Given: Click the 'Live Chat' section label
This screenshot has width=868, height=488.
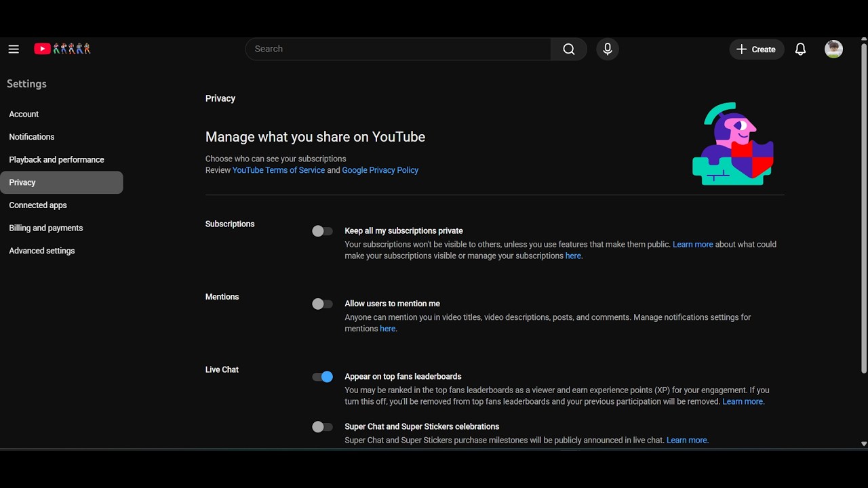Looking at the screenshot, I should (x=222, y=369).
